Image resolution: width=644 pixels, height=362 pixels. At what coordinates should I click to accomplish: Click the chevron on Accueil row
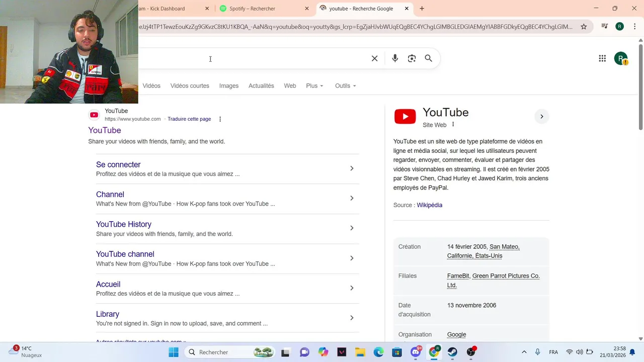coord(352,288)
